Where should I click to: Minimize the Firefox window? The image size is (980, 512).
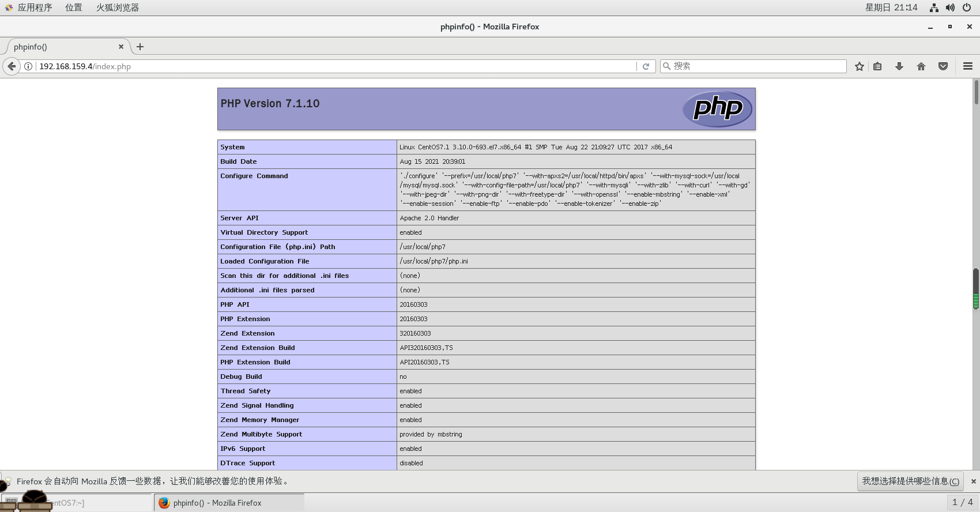(x=930, y=27)
